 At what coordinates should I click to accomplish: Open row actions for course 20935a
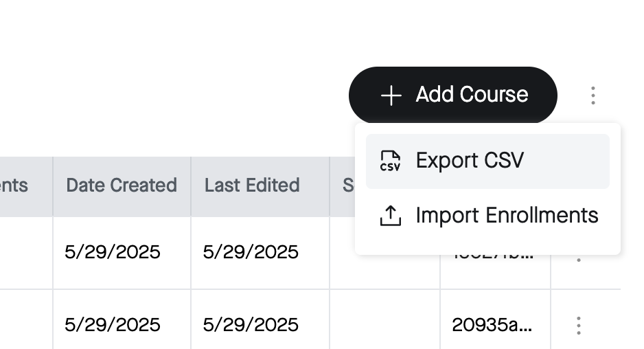578,325
